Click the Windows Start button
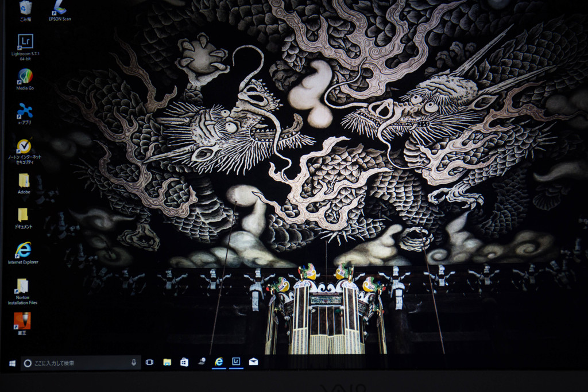This screenshot has height=392, width=588. click(12, 363)
